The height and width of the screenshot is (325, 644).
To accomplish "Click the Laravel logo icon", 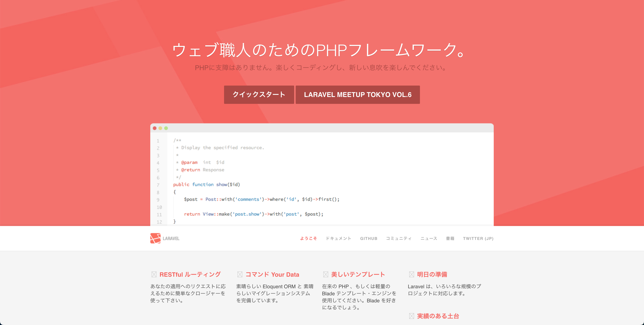I will coord(155,238).
